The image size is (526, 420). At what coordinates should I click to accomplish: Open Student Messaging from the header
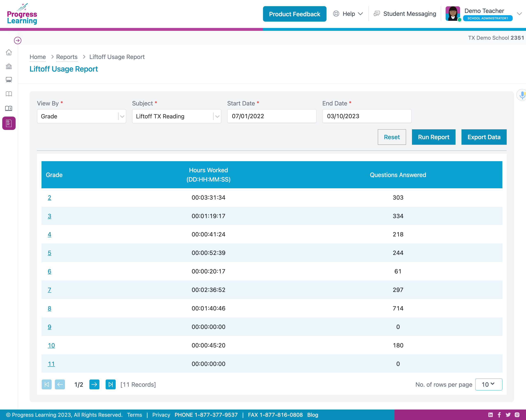coord(410,14)
